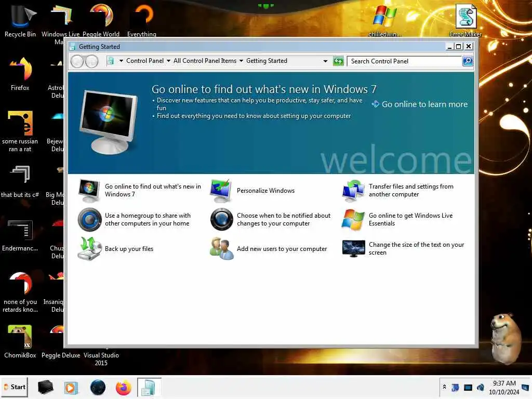The height and width of the screenshot is (399, 532).
Task: Click Transfer files and settings text
Action: coord(411,190)
